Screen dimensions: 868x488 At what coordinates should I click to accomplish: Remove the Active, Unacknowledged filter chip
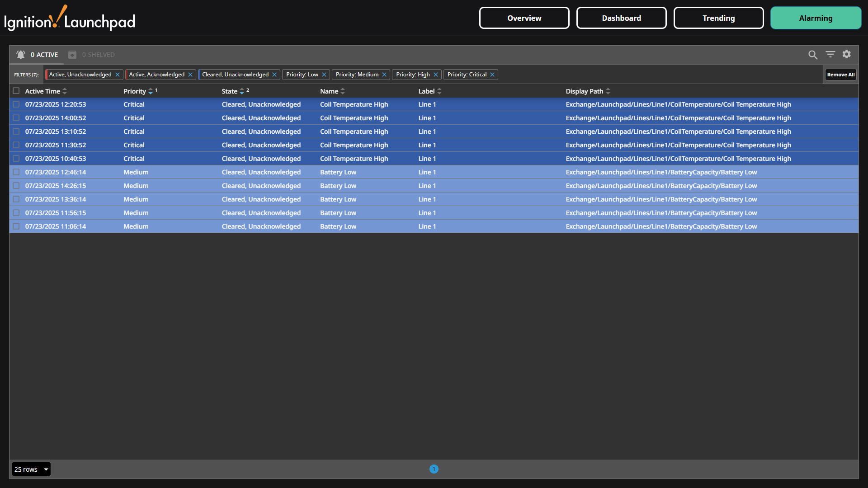[x=118, y=75]
